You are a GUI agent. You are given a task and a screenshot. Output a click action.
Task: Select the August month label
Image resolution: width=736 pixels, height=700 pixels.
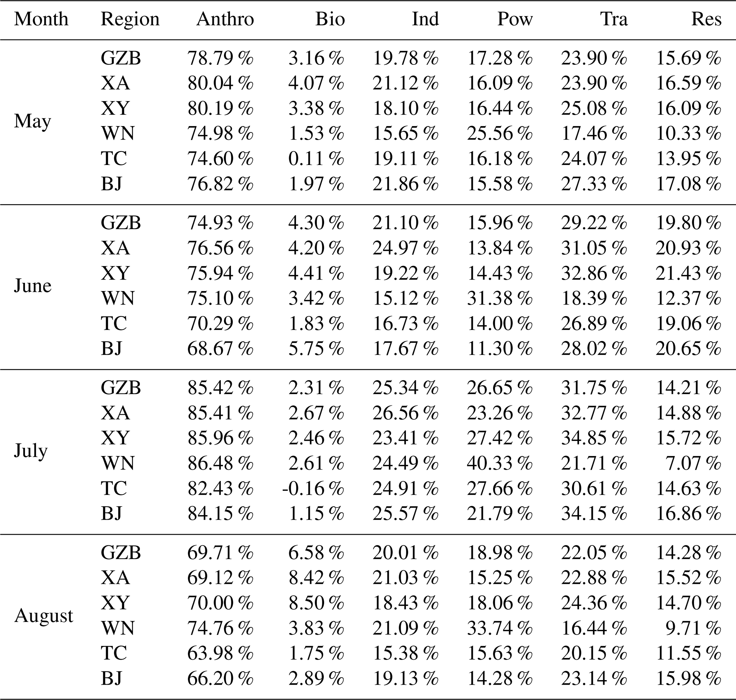[44, 616]
